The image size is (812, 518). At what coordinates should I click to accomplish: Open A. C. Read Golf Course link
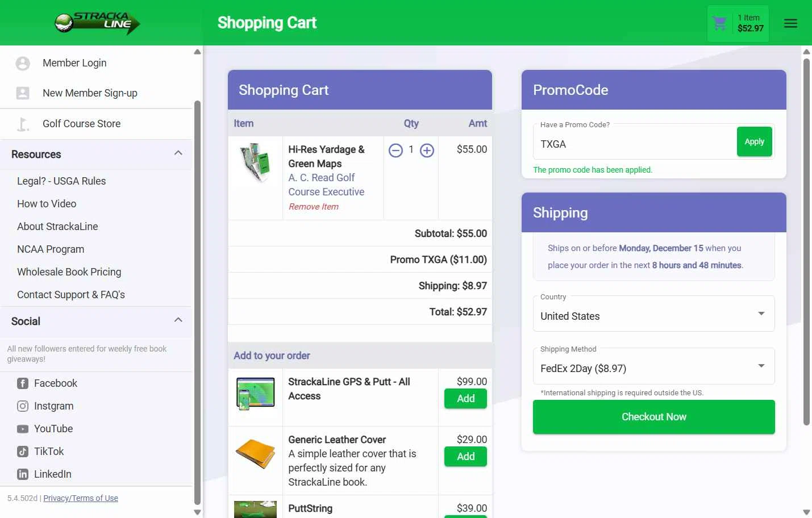pos(326,185)
